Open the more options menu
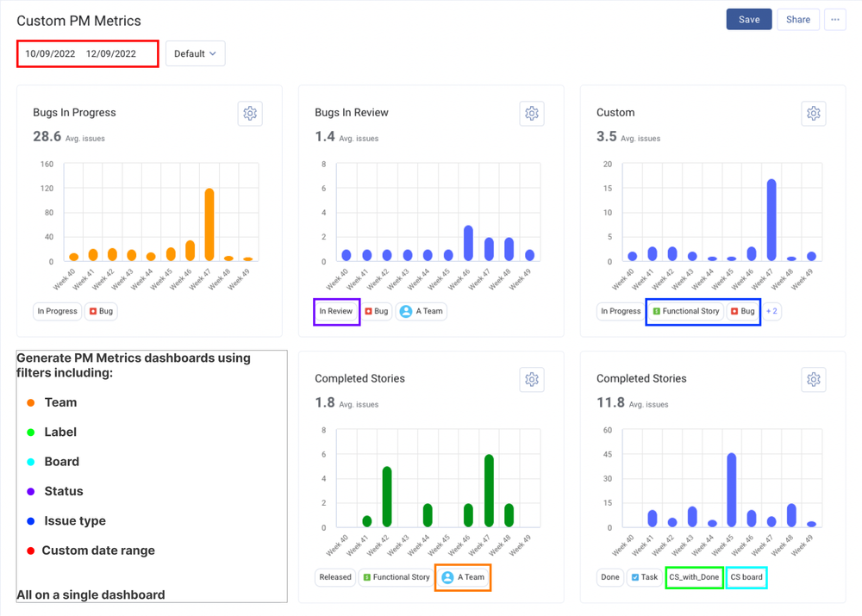 pos(834,19)
